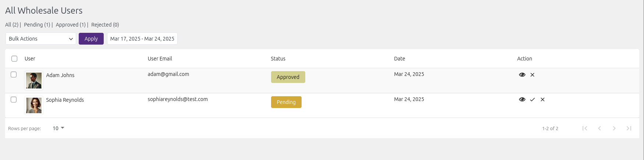
Task: Show Rejected (0) users list
Action: point(105,25)
